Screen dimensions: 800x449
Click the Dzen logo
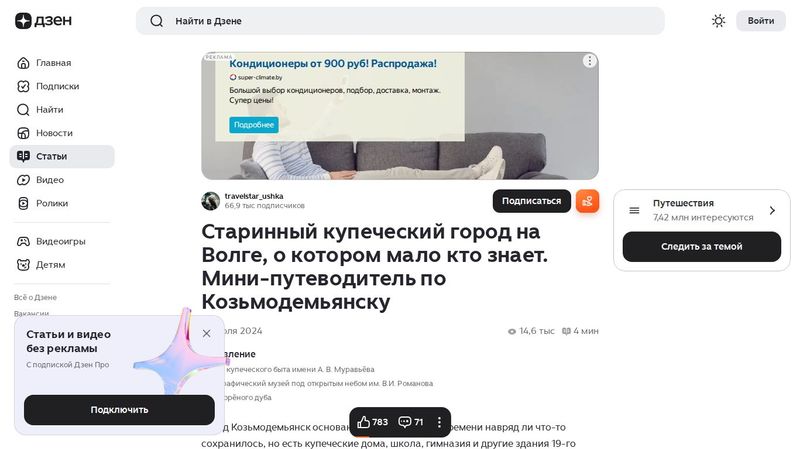[x=43, y=21]
